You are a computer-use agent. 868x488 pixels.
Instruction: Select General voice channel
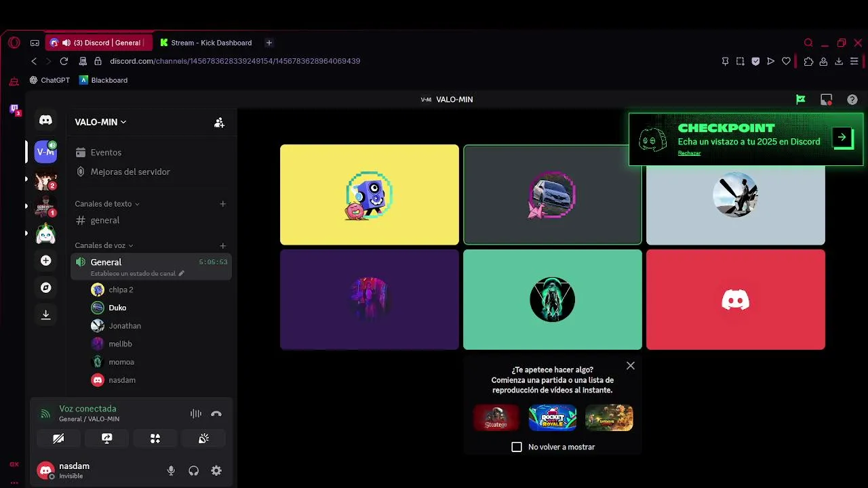[151, 266]
